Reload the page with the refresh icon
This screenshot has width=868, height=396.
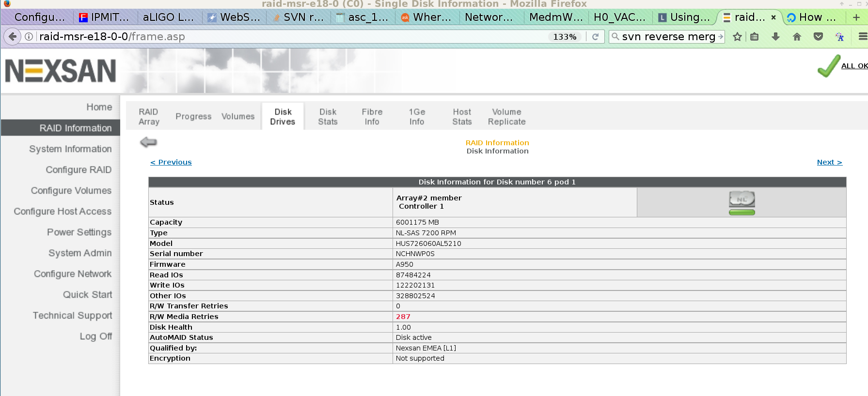click(595, 37)
